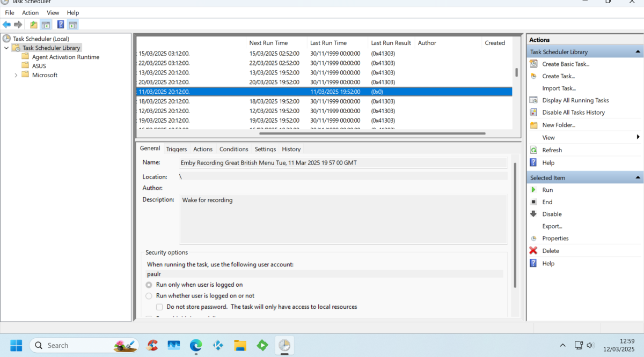This screenshot has width=644, height=357.
Task: Click Disable All Tasks History
Action: click(x=573, y=112)
